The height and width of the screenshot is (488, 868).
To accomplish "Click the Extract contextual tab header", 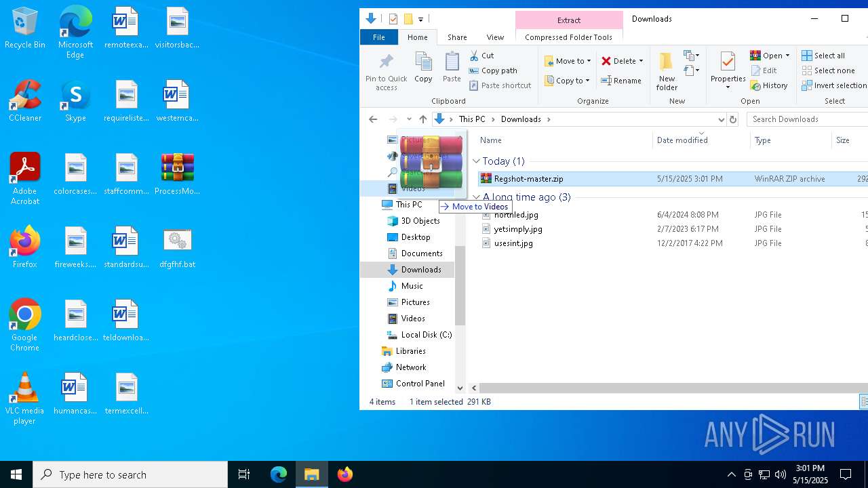I will pyautogui.click(x=569, y=20).
